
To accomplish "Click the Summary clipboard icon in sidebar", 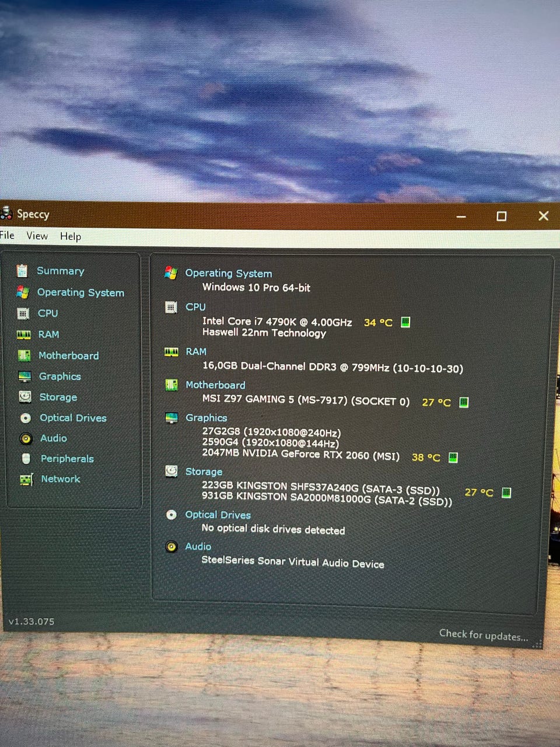I will point(22,270).
